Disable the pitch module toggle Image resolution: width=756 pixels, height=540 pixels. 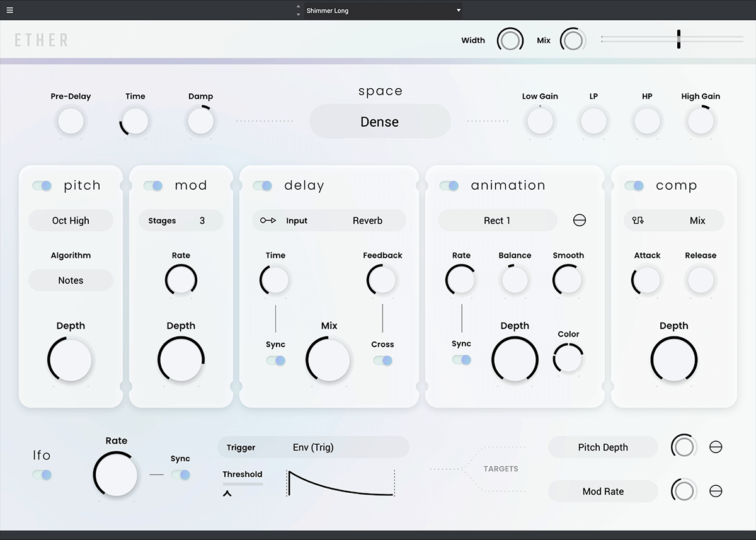click(42, 186)
